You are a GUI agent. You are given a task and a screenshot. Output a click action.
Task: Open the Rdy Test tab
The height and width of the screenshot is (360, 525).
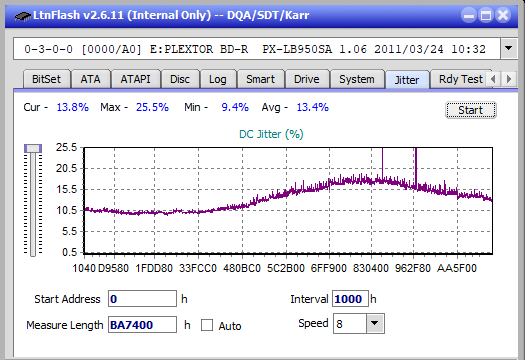click(460, 79)
